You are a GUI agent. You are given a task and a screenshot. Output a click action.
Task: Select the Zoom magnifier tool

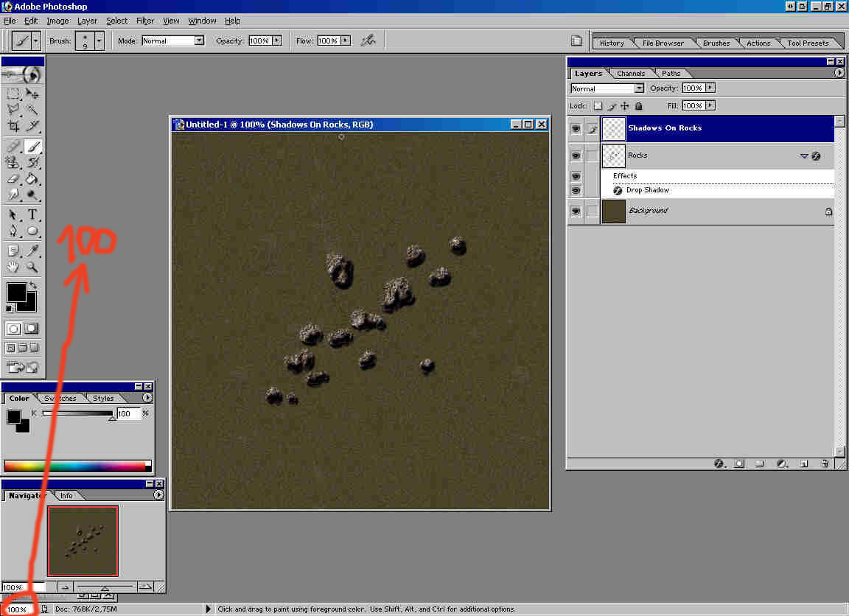tap(32, 267)
